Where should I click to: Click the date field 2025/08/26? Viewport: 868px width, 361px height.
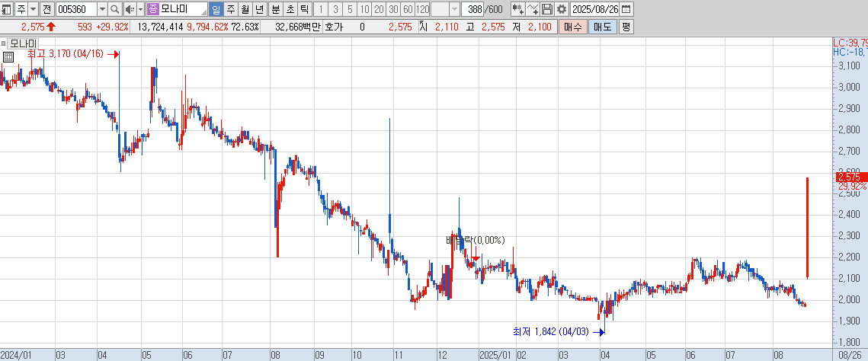[x=594, y=9]
